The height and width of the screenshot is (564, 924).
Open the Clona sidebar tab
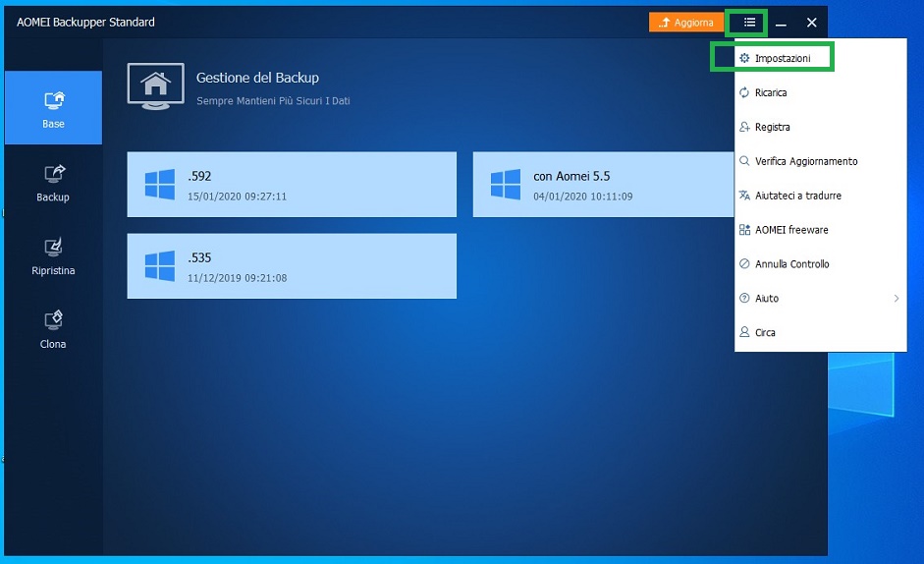click(53, 328)
